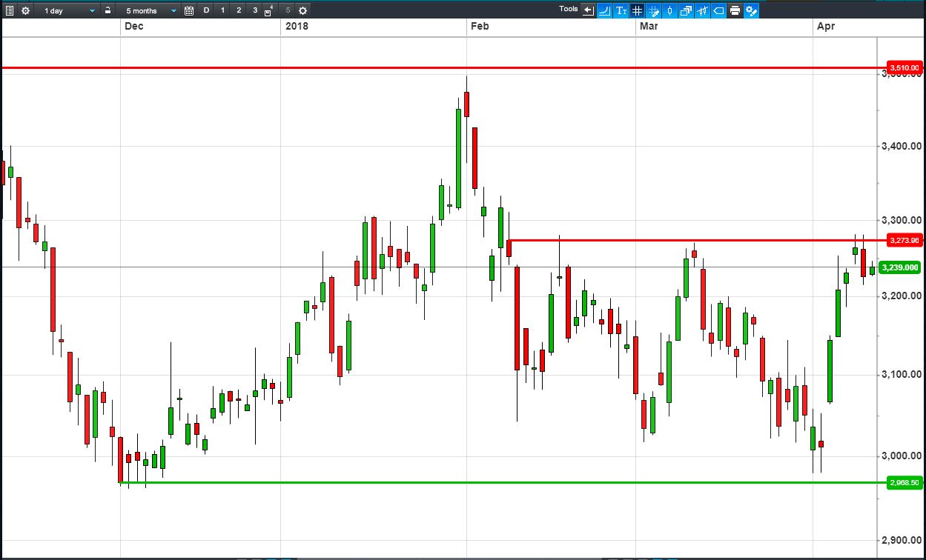The height and width of the screenshot is (560, 926).
Task: Expand the 5 months range dropdown
Action: tap(149, 10)
